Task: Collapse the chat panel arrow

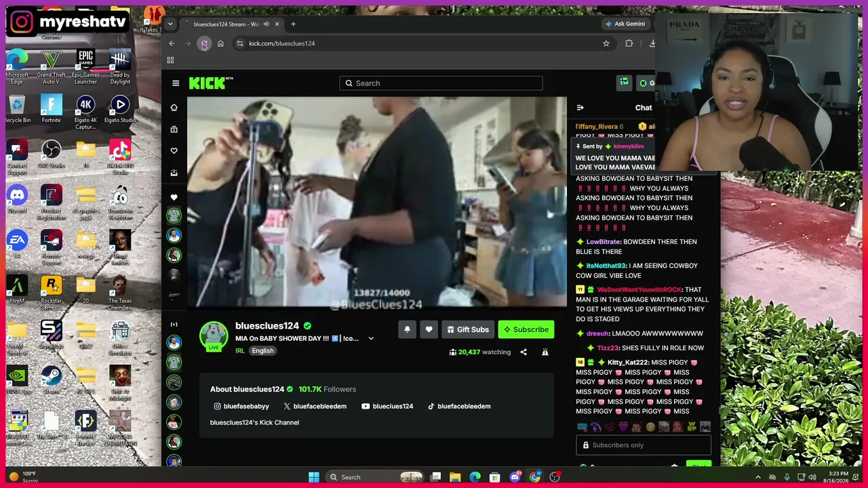Action: coord(580,108)
